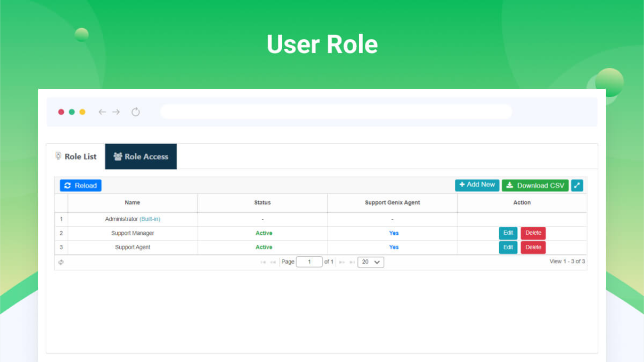Screen dimensions: 644x362
Task: Sort by the Name column header
Action: click(x=132, y=203)
